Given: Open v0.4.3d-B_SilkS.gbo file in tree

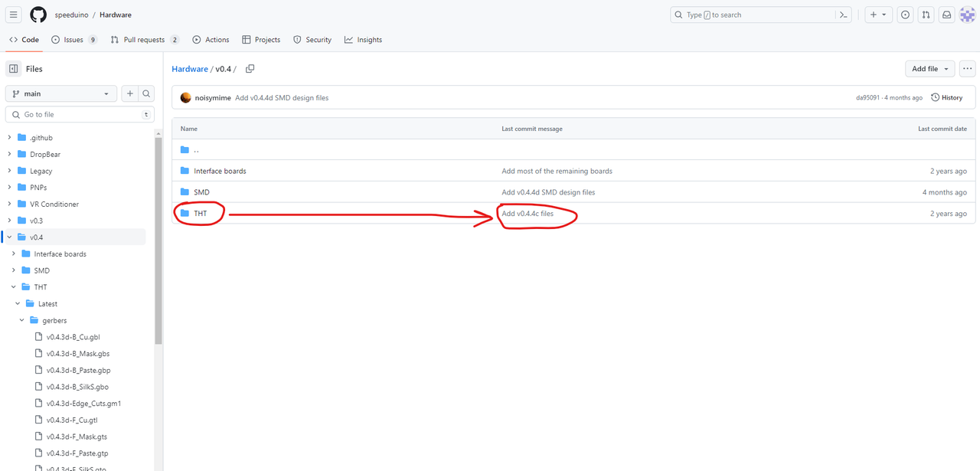Looking at the screenshot, I should point(77,387).
